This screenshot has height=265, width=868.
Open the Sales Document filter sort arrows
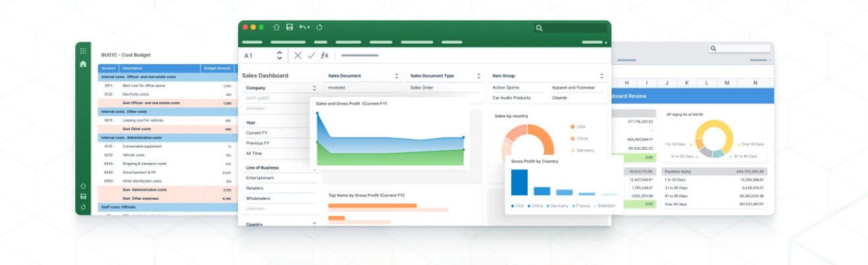click(x=396, y=76)
